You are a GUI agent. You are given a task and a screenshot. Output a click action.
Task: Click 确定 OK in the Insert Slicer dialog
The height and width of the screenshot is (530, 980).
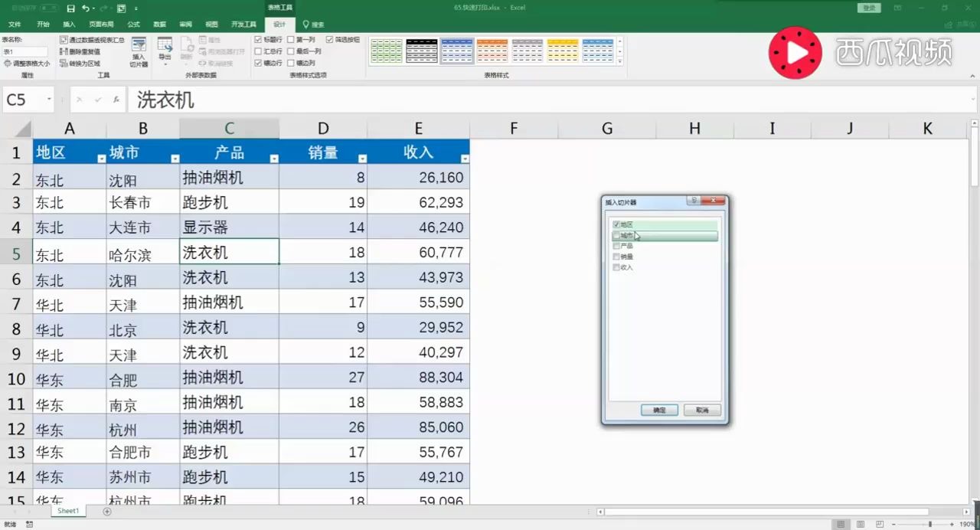(x=659, y=411)
